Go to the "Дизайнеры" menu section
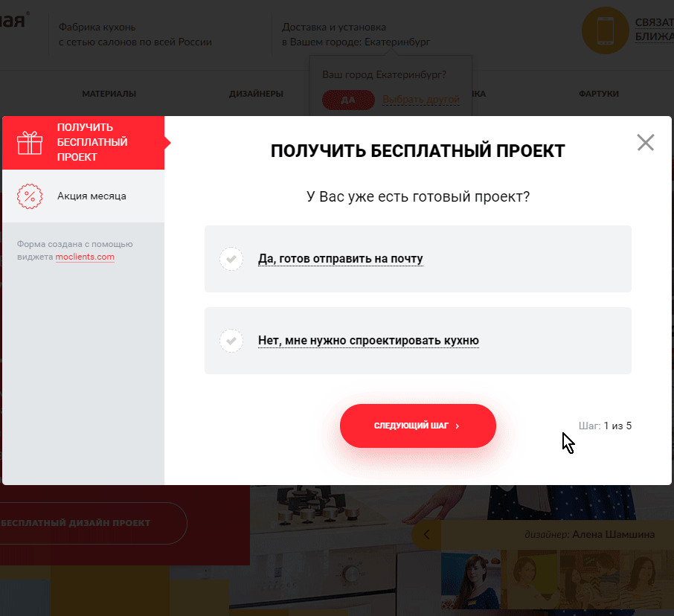Image resolution: width=674 pixels, height=616 pixels. click(x=256, y=94)
